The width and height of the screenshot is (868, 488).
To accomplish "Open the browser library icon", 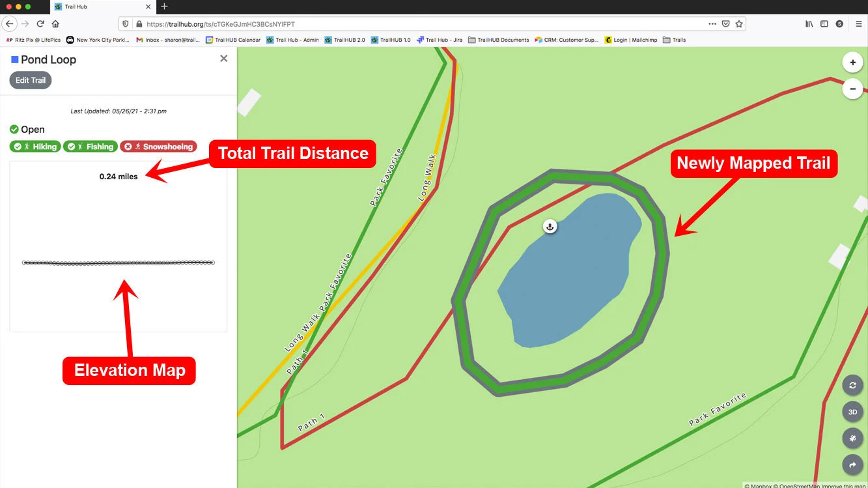I will (809, 24).
